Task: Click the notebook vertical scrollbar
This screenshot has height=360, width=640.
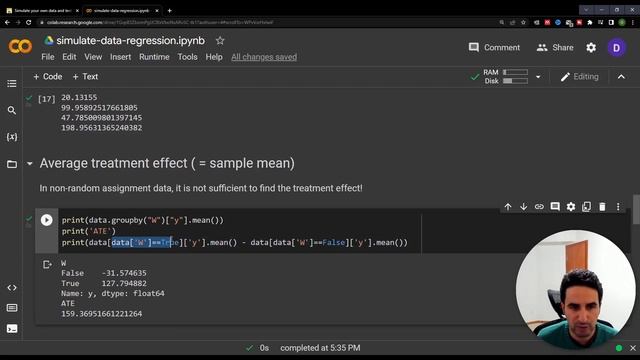Action: 636,209
